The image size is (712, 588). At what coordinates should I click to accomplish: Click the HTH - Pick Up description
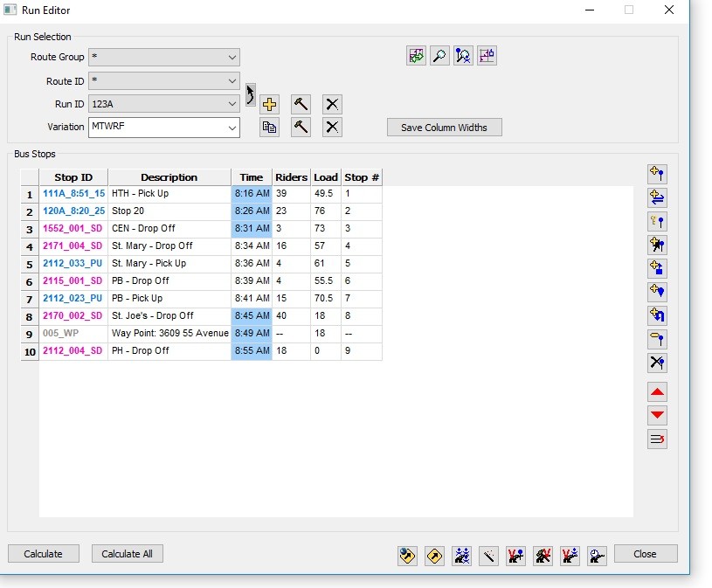point(169,193)
